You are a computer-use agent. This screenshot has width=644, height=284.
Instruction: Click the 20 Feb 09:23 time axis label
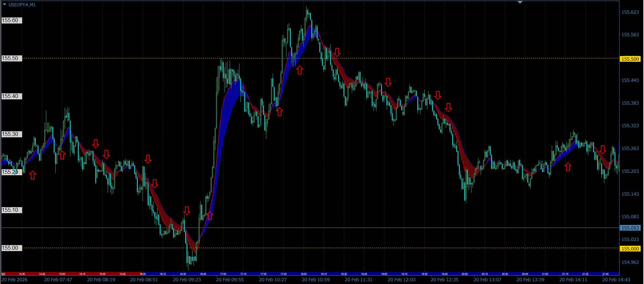pyautogui.click(x=187, y=280)
